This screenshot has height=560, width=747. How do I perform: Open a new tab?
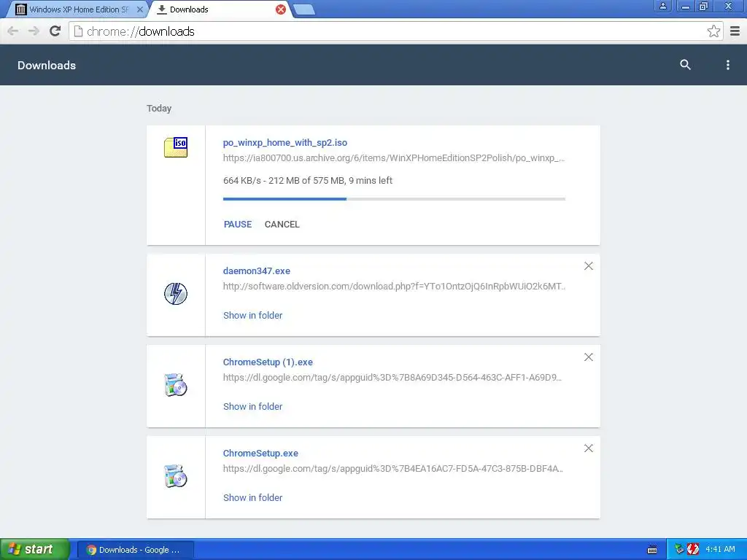(303, 9)
